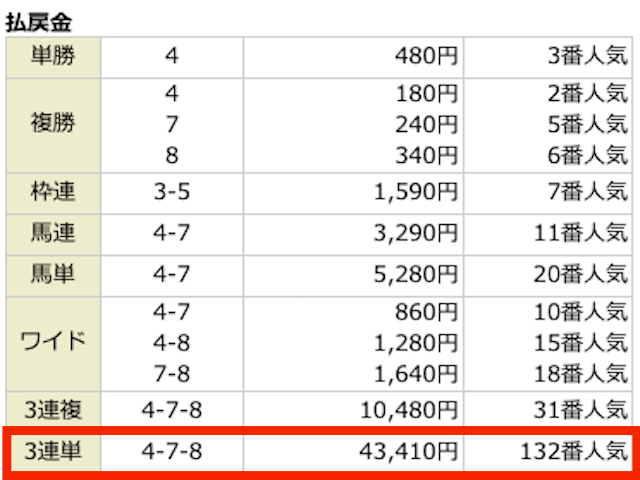Screen dimensions: 640x480
Task: Click the 馬単 row label
Action: (x=53, y=276)
